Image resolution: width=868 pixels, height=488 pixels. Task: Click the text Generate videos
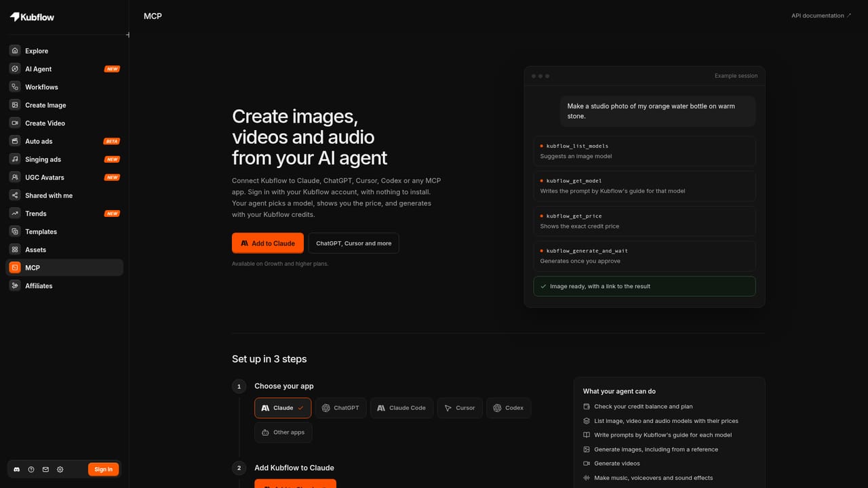[616, 464]
